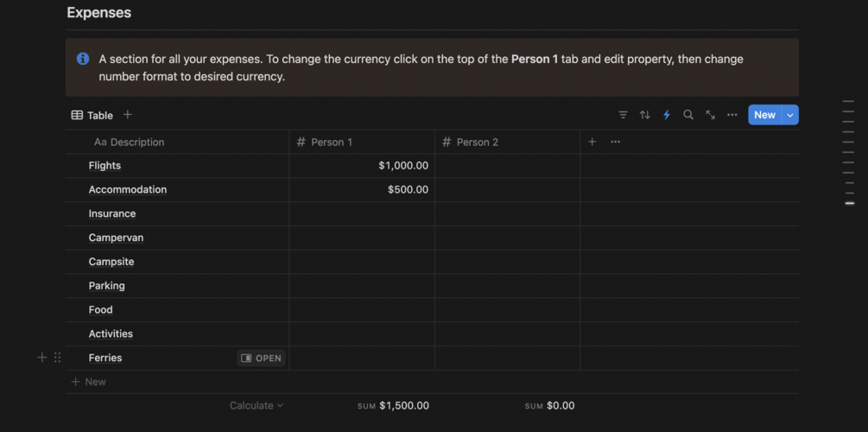Open the Calculate dropdown under Description column
Viewport: 868px width, 432px height.
tap(256, 405)
